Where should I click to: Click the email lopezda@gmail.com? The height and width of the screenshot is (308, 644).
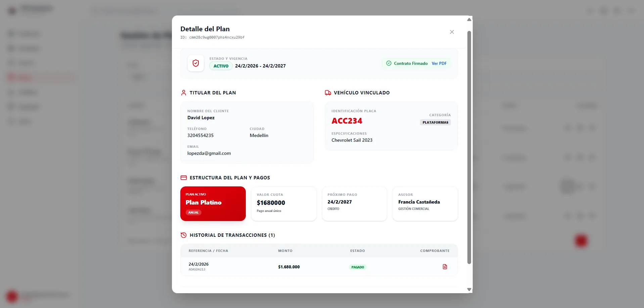tap(209, 153)
